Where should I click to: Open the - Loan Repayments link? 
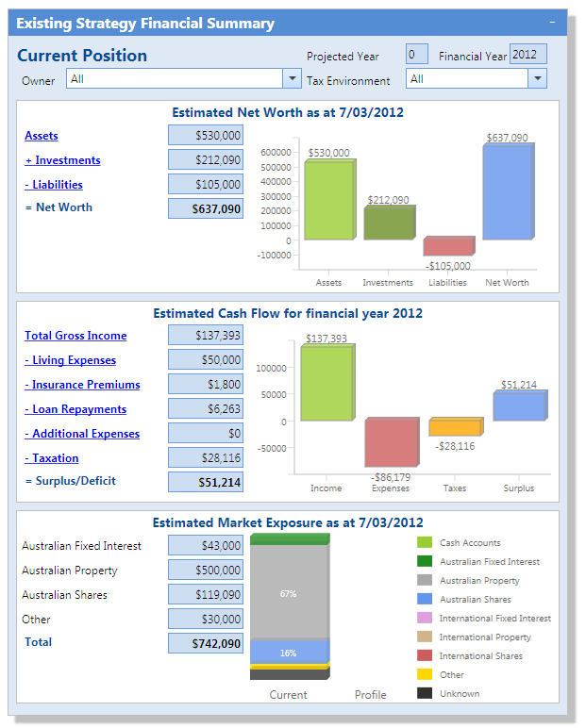pyautogui.click(x=75, y=409)
